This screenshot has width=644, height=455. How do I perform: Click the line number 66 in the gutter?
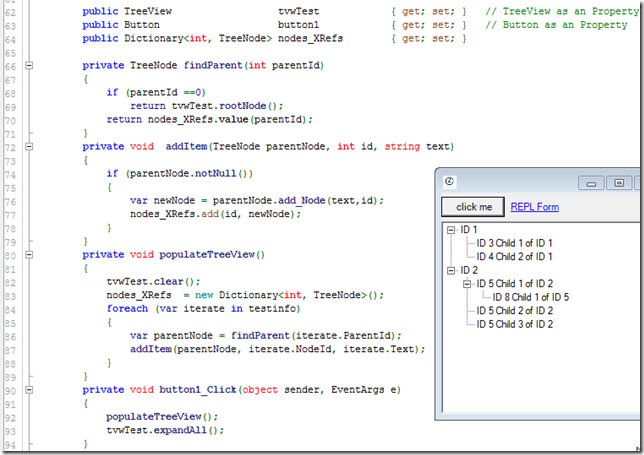pyautogui.click(x=10, y=67)
